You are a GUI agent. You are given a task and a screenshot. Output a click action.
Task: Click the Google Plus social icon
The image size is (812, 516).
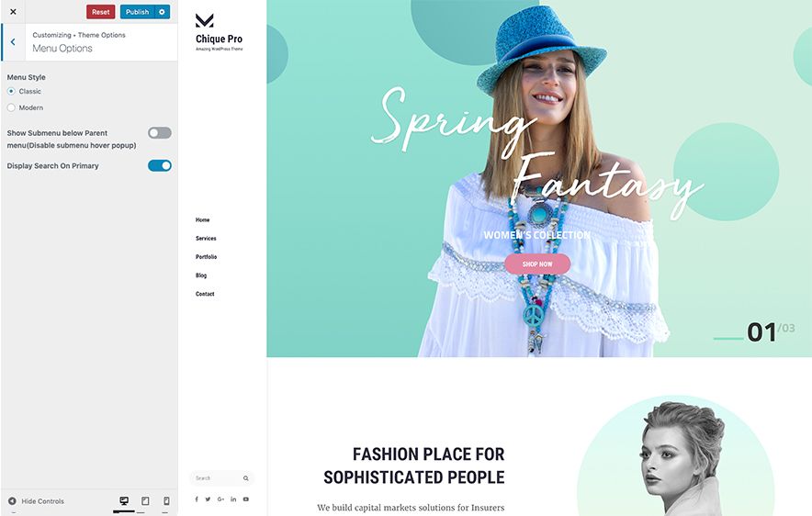[220, 499]
